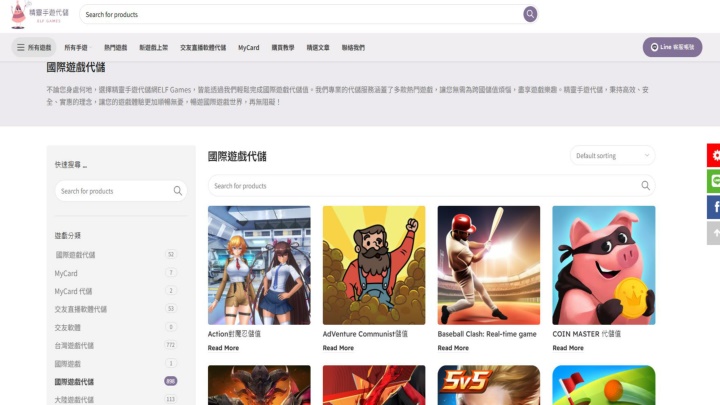Open the 所有遊戲 hamburger menu
This screenshot has width=720, height=405.
pos(34,47)
